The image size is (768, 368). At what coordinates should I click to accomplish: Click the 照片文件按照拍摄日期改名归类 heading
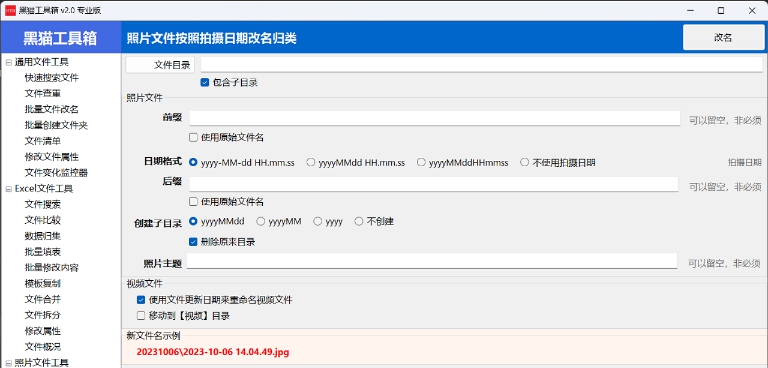pyautogui.click(x=212, y=38)
